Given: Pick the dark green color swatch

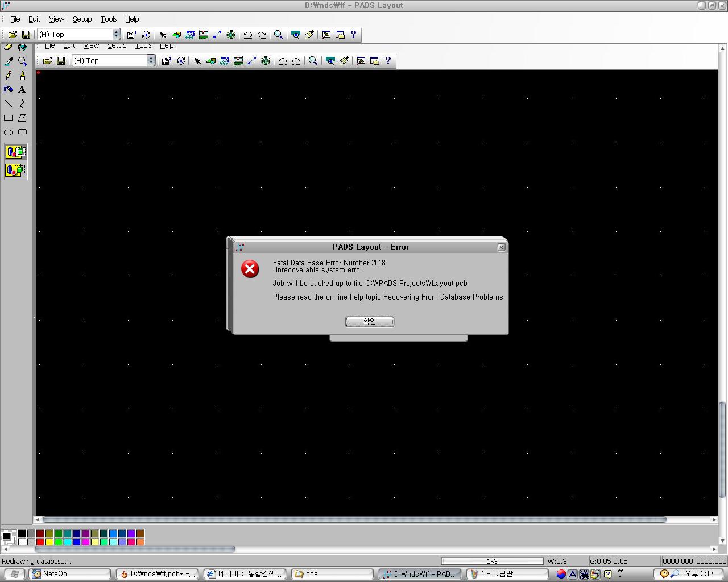Looking at the screenshot, I should pos(58,533).
